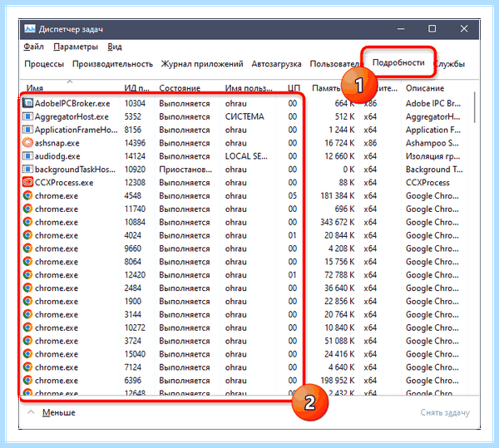Click the ApplicationFrameHost process icon
Image resolution: width=499 pixels, height=448 pixels.
(x=28, y=130)
